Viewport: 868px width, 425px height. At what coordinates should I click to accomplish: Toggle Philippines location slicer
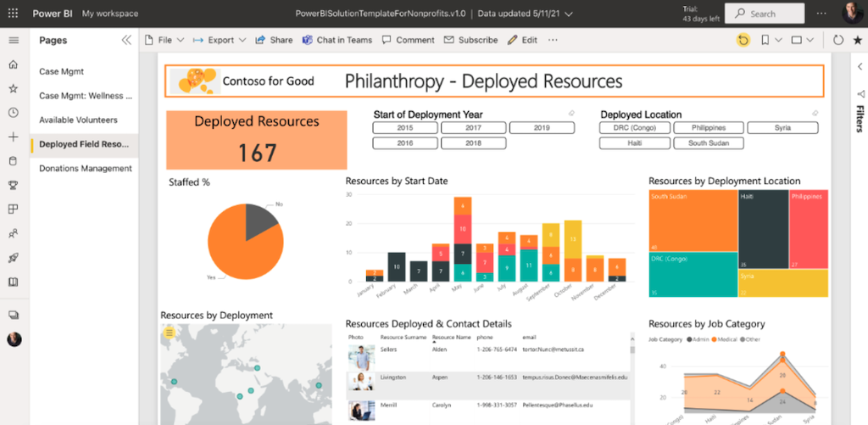(x=709, y=128)
